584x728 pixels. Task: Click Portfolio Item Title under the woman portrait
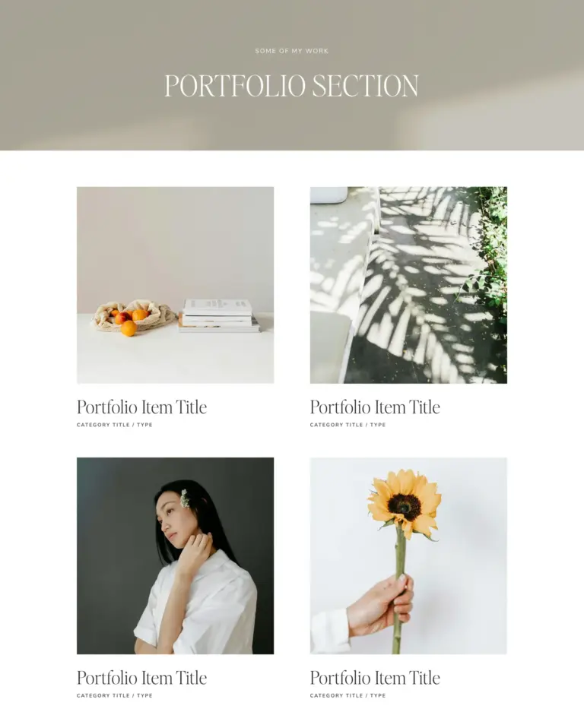(141, 678)
